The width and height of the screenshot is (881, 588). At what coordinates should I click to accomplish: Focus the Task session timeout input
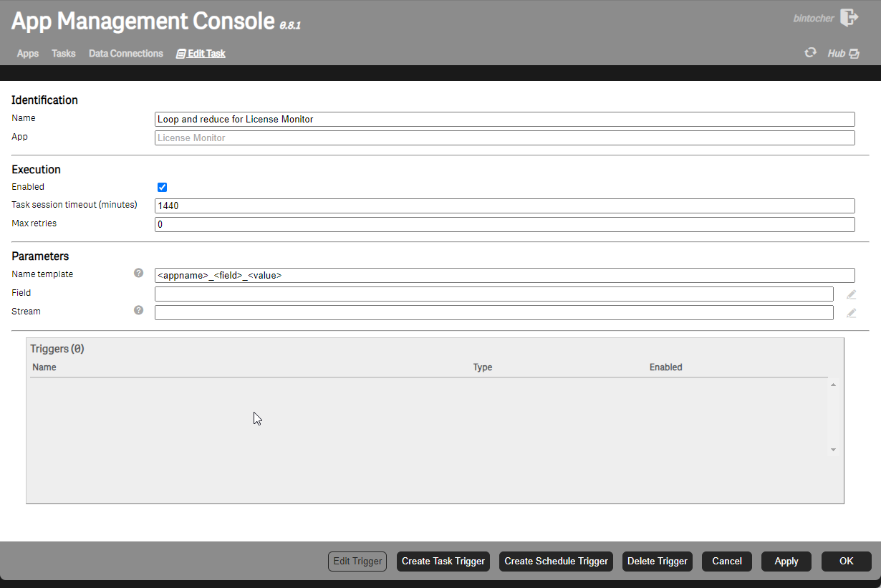504,206
